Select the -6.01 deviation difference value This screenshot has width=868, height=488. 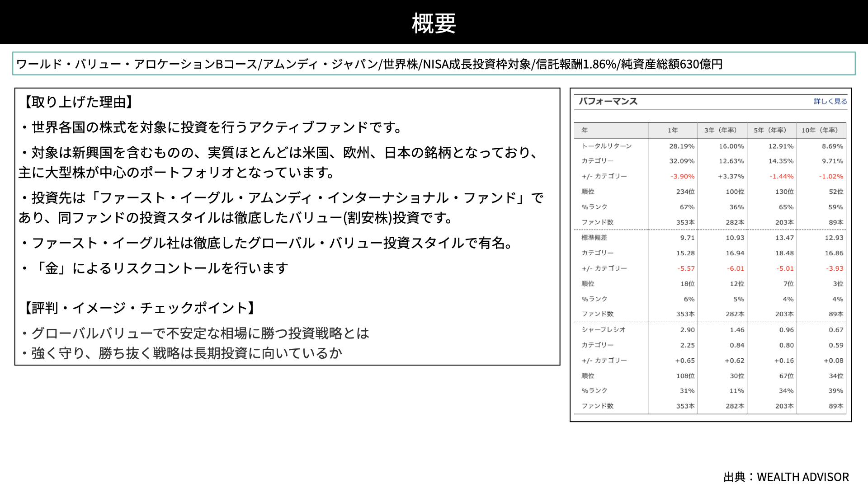coord(736,268)
